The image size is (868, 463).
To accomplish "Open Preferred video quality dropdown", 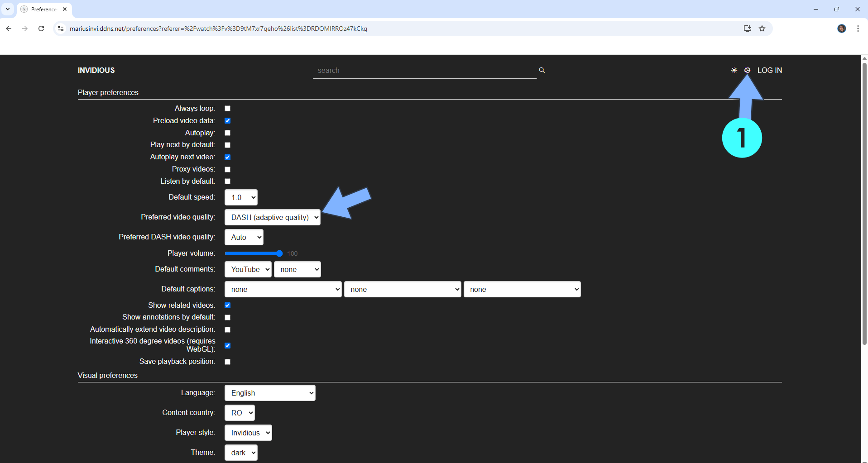I will click(272, 217).
